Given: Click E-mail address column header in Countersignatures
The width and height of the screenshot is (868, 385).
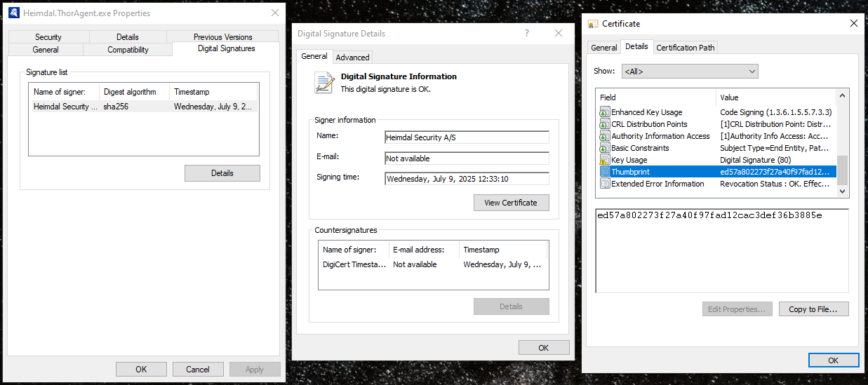Looking at the screenshot, I should point(423,250).
